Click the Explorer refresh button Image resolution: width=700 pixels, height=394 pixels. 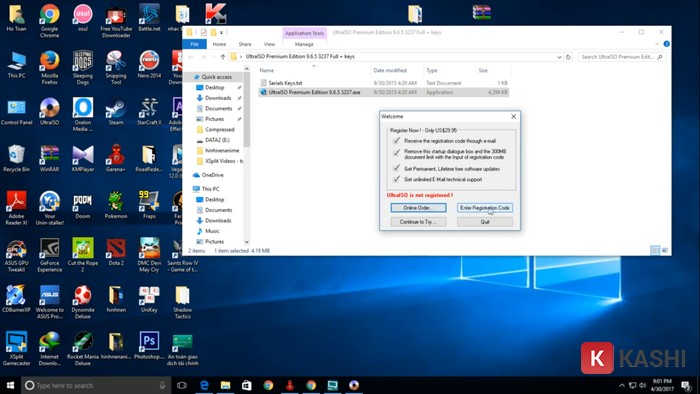click(x=568, y=57)
